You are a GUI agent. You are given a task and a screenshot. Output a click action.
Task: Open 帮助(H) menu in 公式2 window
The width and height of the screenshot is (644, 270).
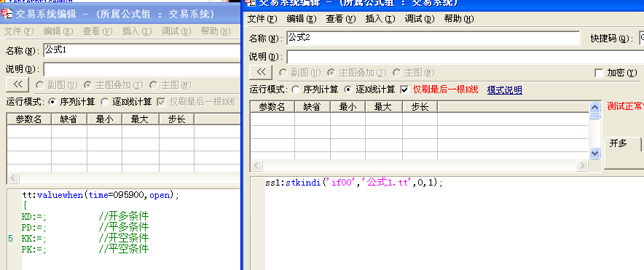[459, 19]
